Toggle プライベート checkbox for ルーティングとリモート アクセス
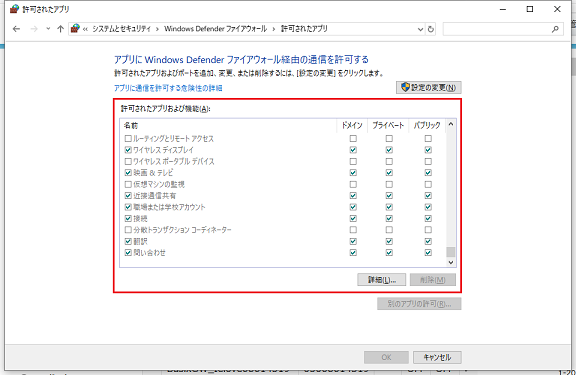 pos(389,139)
